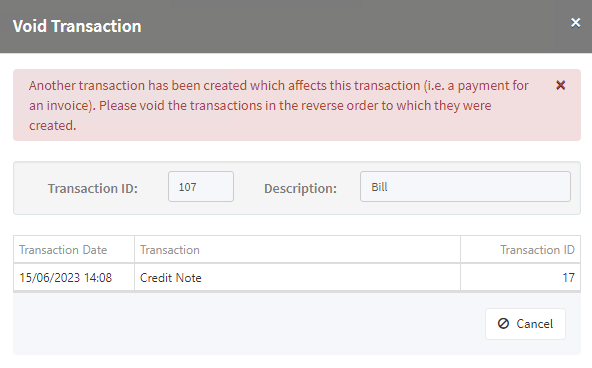Click the empty grey dialog header area
The image size is (592, 368).
[x=355, y=26]
